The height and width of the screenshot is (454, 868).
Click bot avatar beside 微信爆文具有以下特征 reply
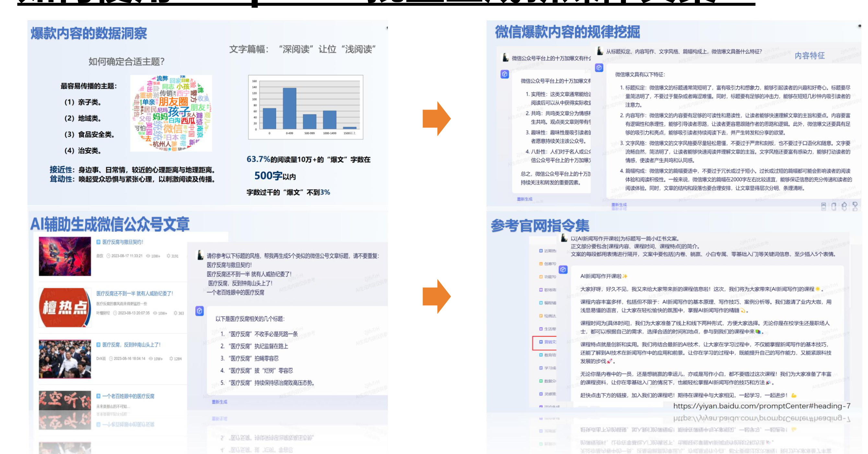click(x=599, y=68)
